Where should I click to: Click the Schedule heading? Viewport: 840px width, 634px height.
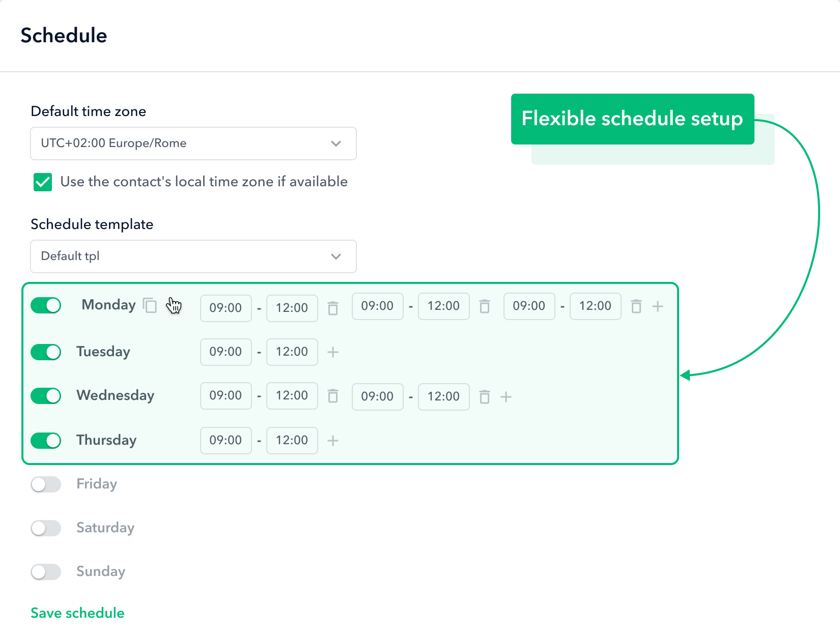pos(64,36)
